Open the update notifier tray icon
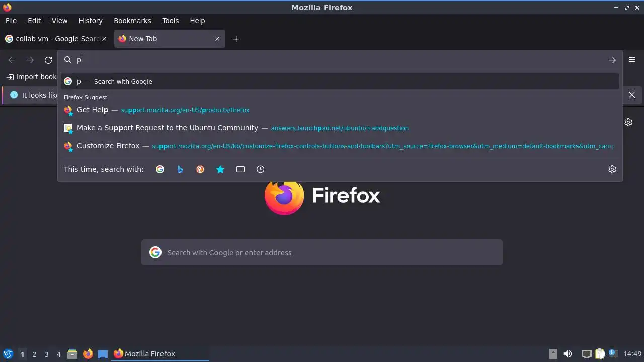The image size is (644, 362). click(613, 353)
